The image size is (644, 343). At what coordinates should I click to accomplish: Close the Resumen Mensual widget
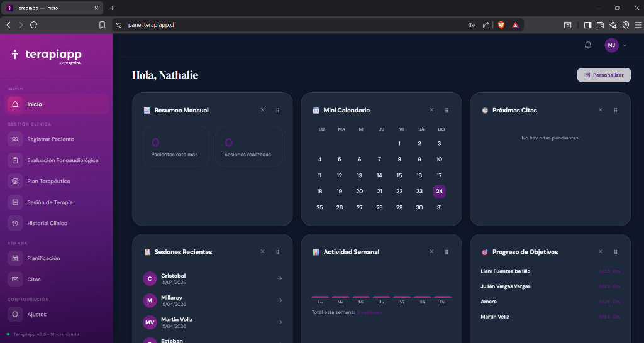pos(262,110)
